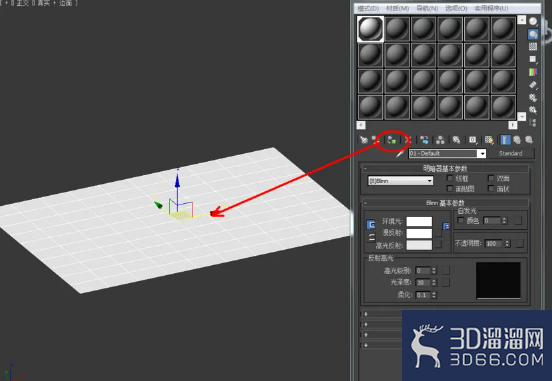552x381 pixels.
Task: Click the Make Material Copy icon
Action: pyautogui.click(x=424, y=140)
